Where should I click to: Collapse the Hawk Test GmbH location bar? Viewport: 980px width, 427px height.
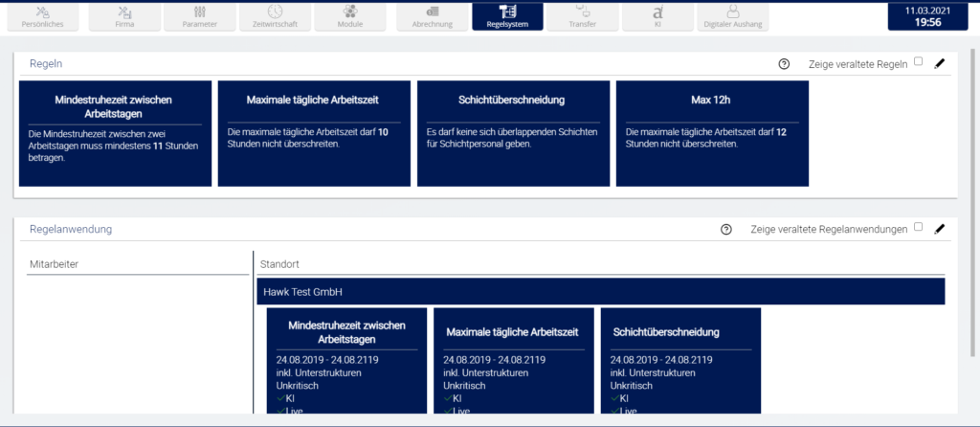(x=600, y=291)
